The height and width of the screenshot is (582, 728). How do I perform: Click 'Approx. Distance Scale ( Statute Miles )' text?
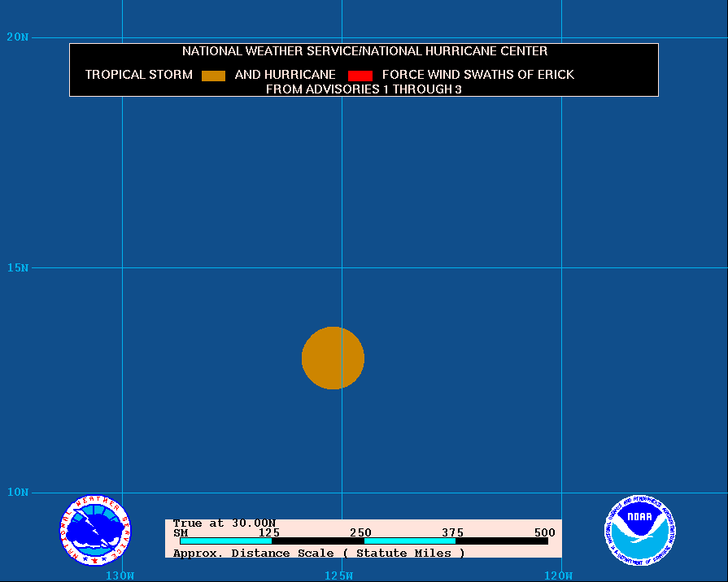(x=319, y=554)
